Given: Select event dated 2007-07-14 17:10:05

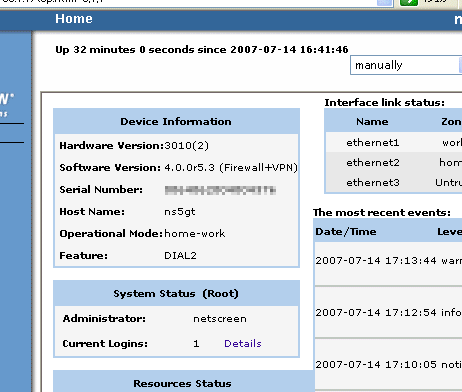Looking at the screenshot, I should pyautogui.click(x=388, y=364).
